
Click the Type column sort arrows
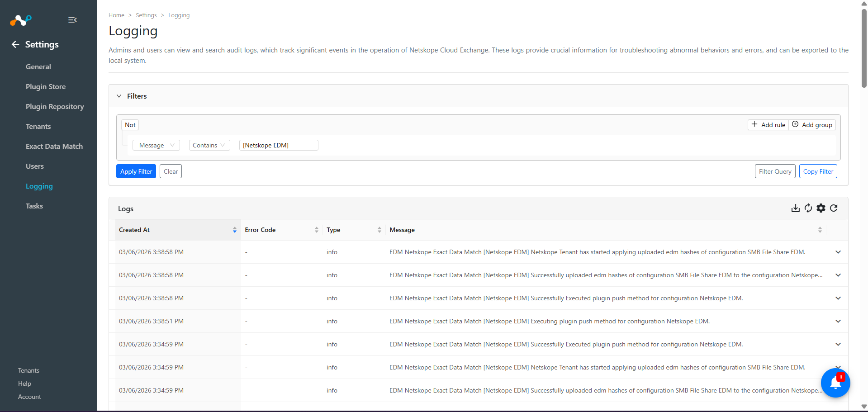click(x=379, y=230)
